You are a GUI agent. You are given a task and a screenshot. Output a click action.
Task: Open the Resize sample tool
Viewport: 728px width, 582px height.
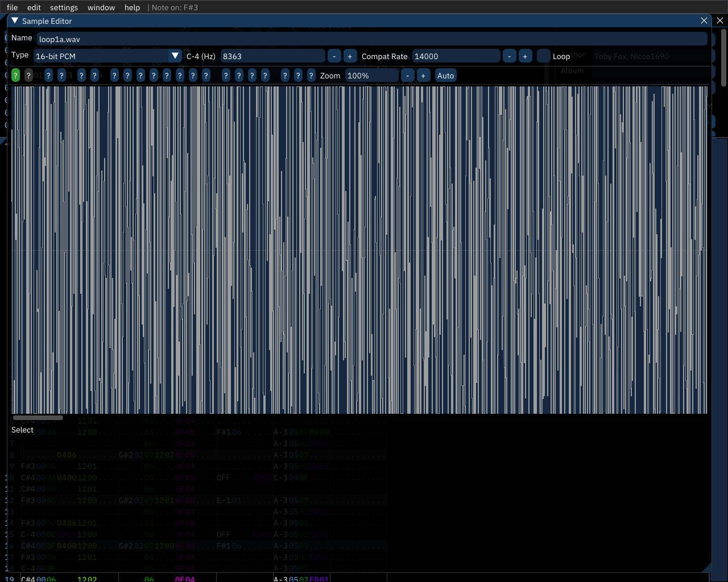click(x=49, y=76)
